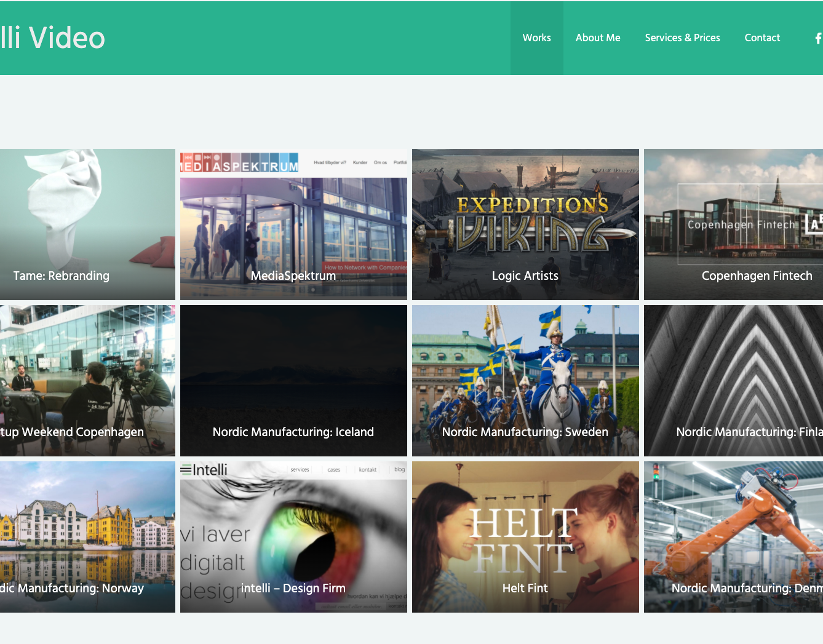
Task: Open Nordic Manufacturing: Iceland project
Action: [x=293, y=381]
